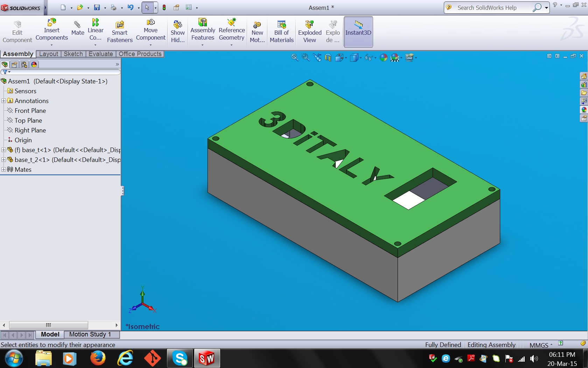Click Show Hidden Components
The height and width of the screenshot is (368, 588).
[178, 32]
